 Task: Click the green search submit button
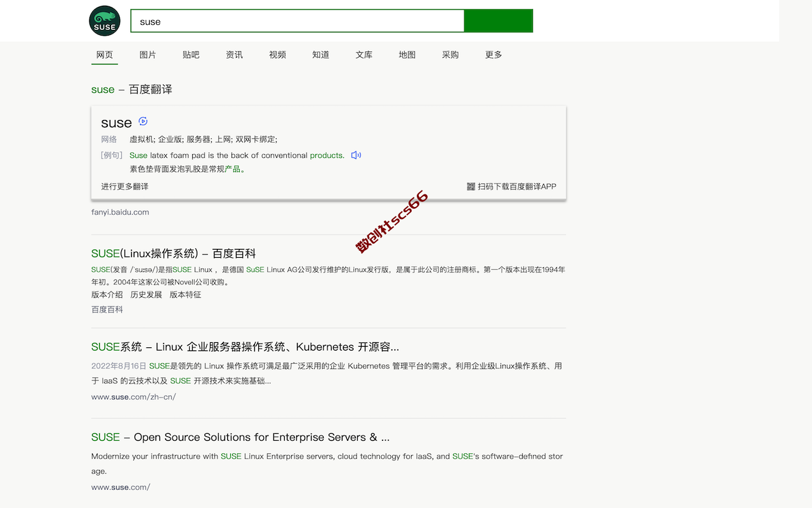click(499, 21)
